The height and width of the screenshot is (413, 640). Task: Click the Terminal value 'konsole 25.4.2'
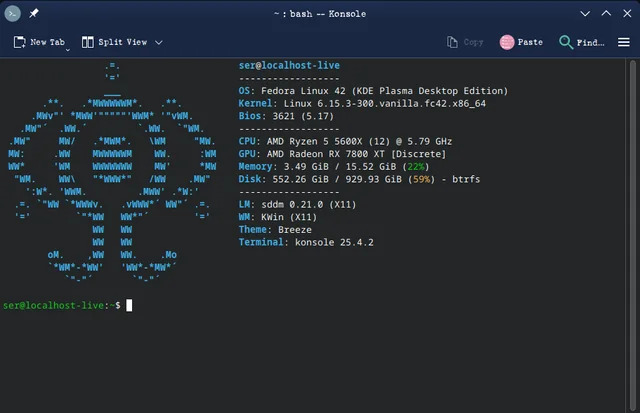[334, 242]
